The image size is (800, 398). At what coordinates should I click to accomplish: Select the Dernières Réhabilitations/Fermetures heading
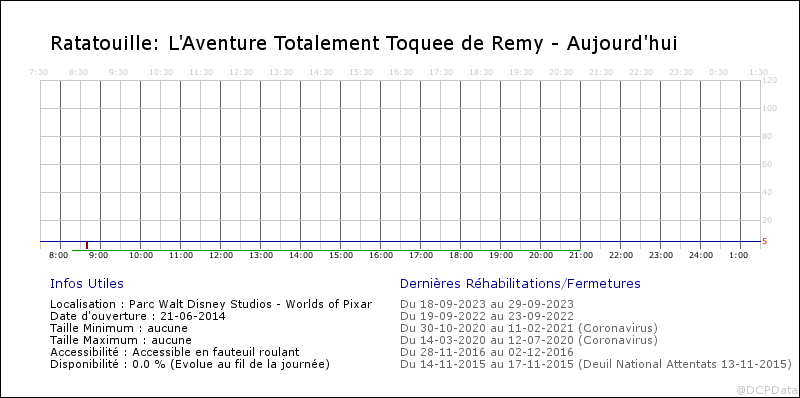pyautogui.click(x=520, y=283)
